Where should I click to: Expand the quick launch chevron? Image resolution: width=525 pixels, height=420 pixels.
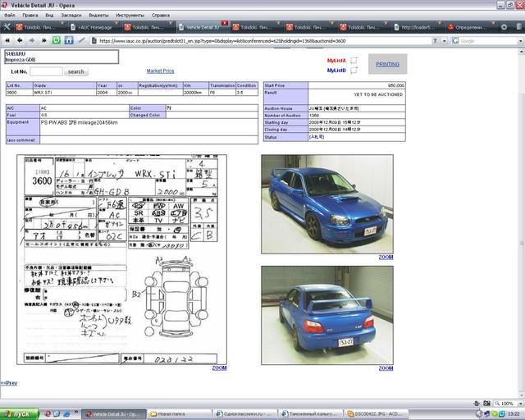tap(76, 412)
